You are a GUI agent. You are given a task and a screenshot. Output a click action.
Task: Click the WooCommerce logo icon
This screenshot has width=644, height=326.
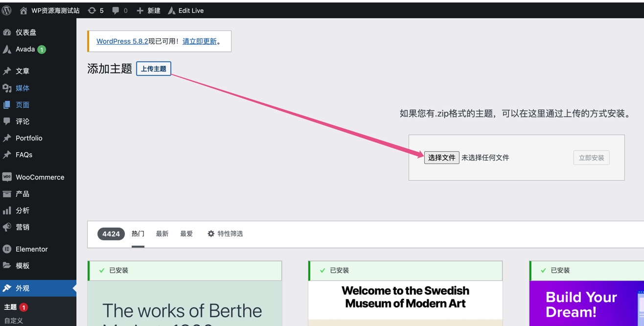[7, 177]
